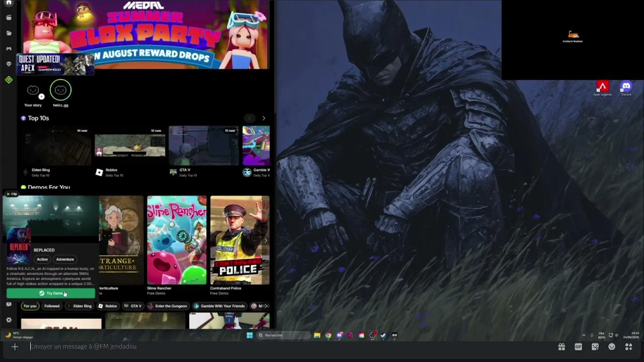Image resolution: width=644 pixels, height=362 pixels.
Task: Add to Your story avatar
Action: 33,90
